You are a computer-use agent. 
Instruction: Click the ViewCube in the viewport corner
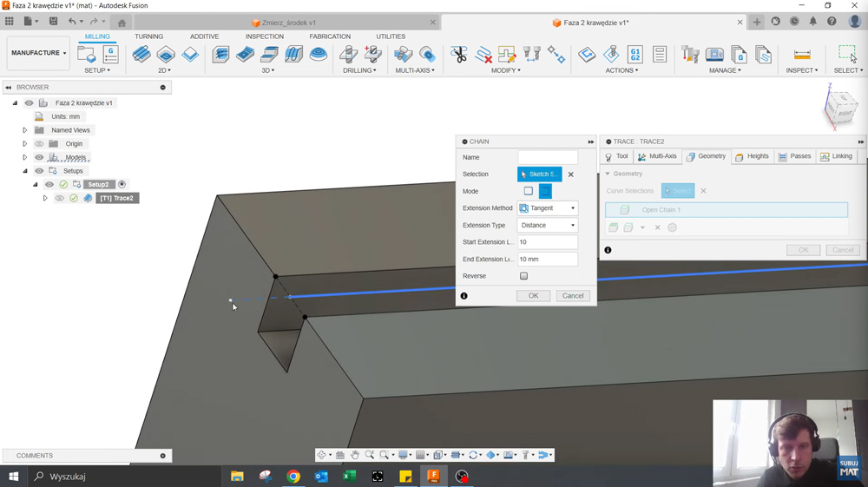tap(840, 108)
